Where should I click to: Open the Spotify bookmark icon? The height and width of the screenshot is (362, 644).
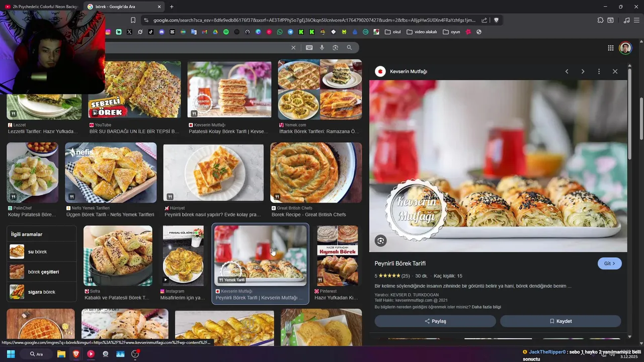tap(226, 32)
